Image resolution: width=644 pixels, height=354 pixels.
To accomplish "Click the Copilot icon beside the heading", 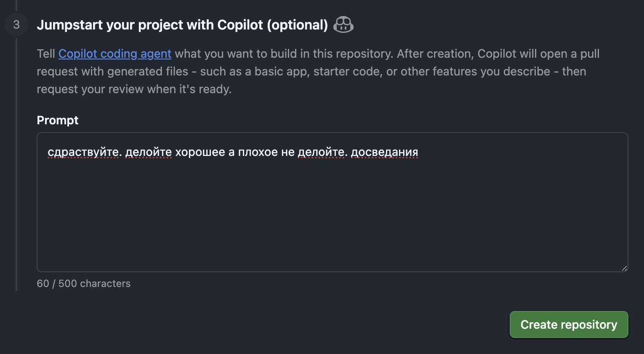I will [343, 25].
